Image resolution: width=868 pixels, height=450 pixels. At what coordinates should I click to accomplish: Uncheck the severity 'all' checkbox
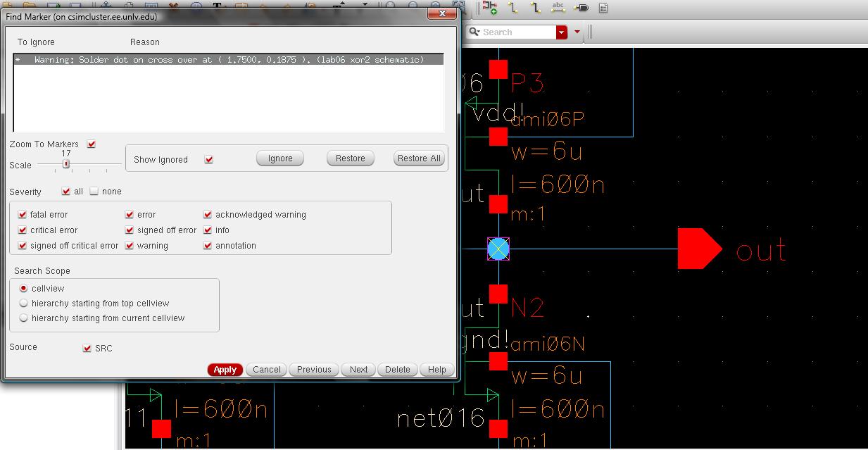pos(66,191)
